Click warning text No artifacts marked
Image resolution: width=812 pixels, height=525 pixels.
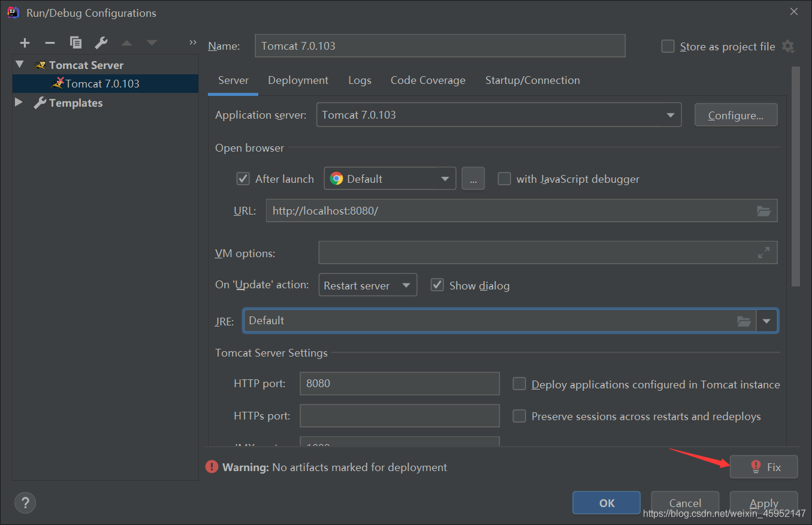point(360,467)
